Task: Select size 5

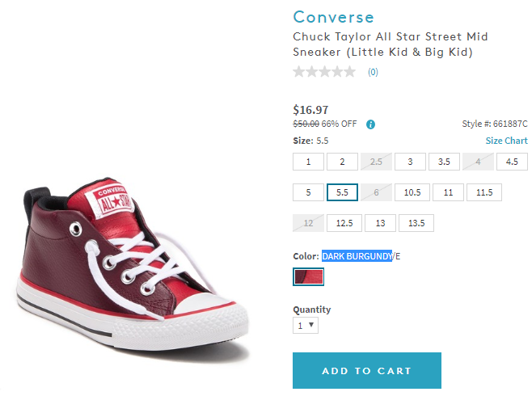Action: coord(308,192)
